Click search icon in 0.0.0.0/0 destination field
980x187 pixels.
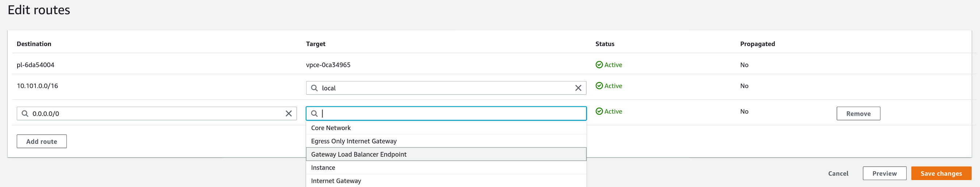[x=25, y=114]
